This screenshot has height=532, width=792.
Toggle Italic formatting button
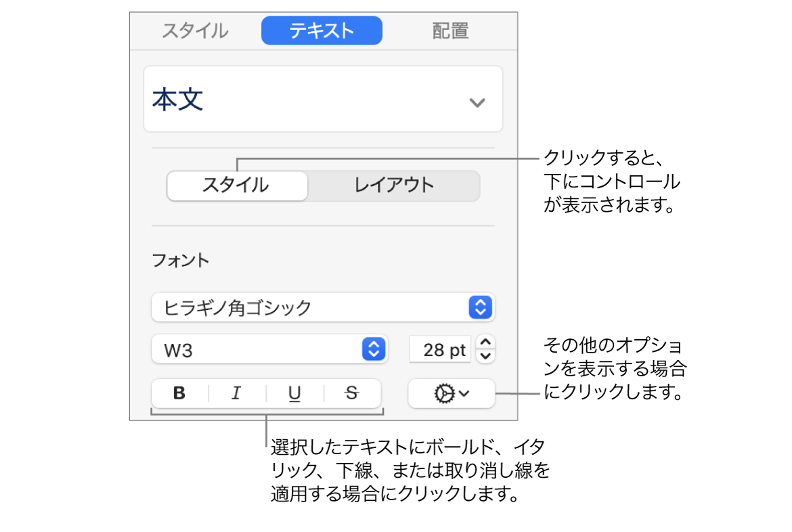pos(236,393)
